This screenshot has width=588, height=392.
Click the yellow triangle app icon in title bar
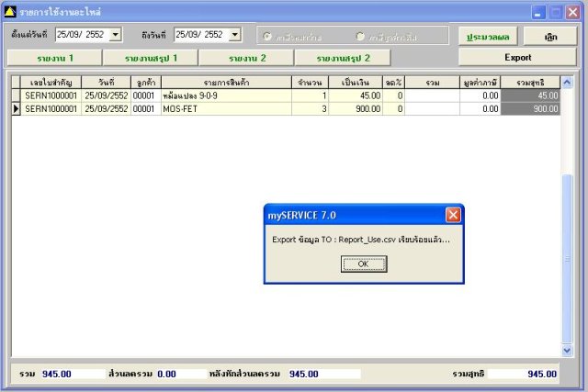point(10,12)
